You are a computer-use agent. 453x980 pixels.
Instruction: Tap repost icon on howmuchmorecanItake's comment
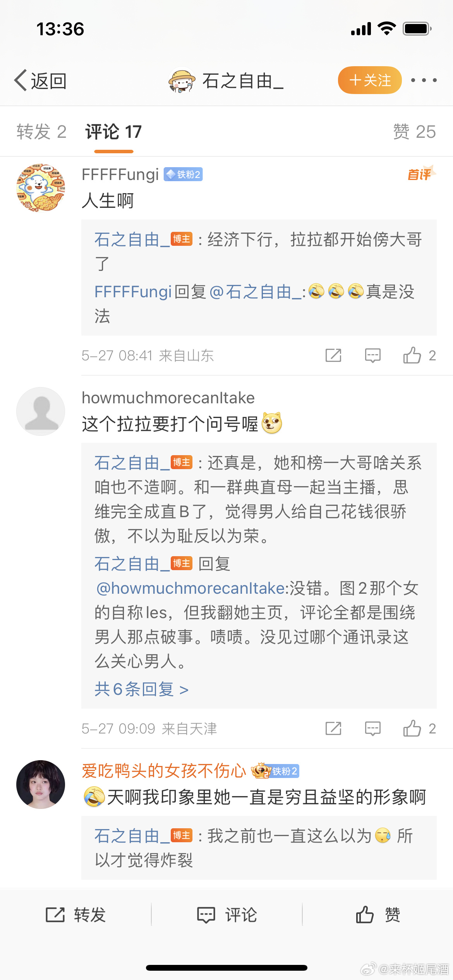click(x=333, y=728)
